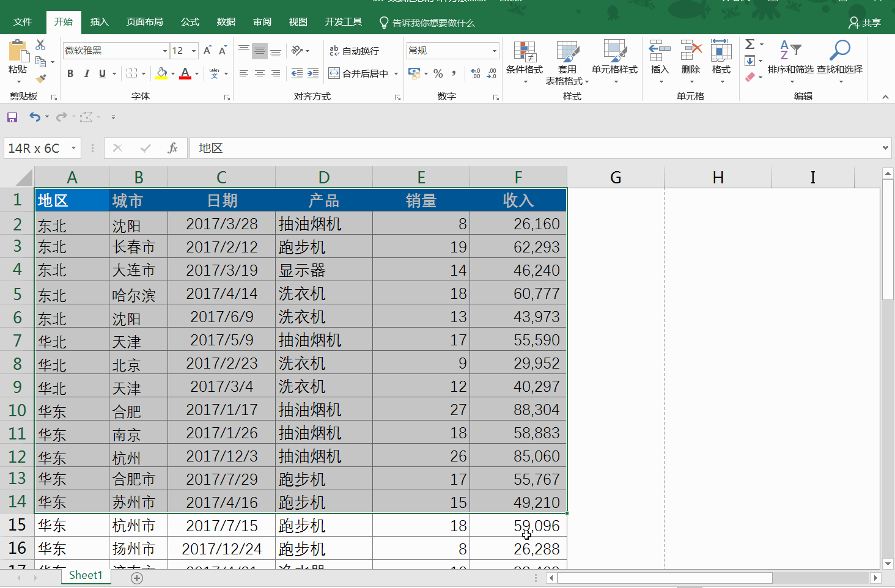Image resolution: width=895 pixels, height=588 pixels.
Task: Click the Fill down-arrow icon in the editing group
Action: 750,61
